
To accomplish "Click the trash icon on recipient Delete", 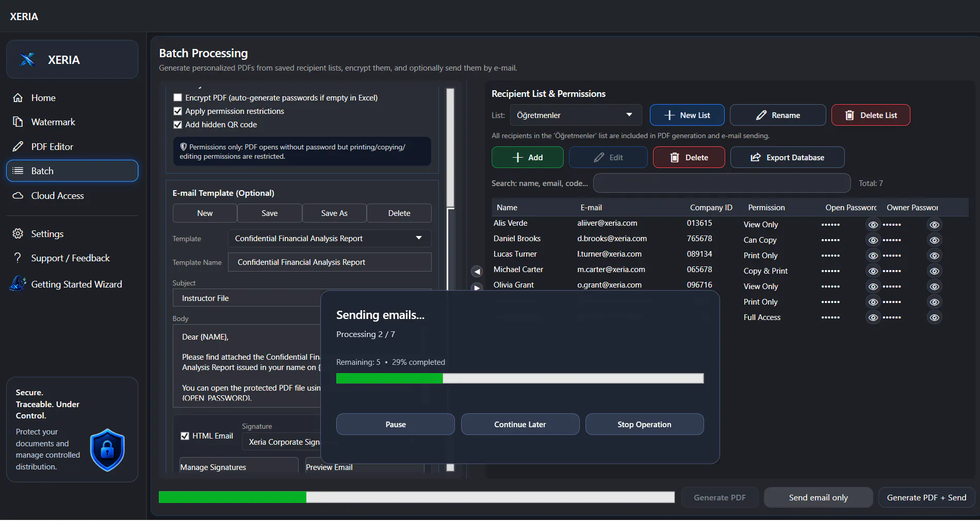I will point(675,158).
